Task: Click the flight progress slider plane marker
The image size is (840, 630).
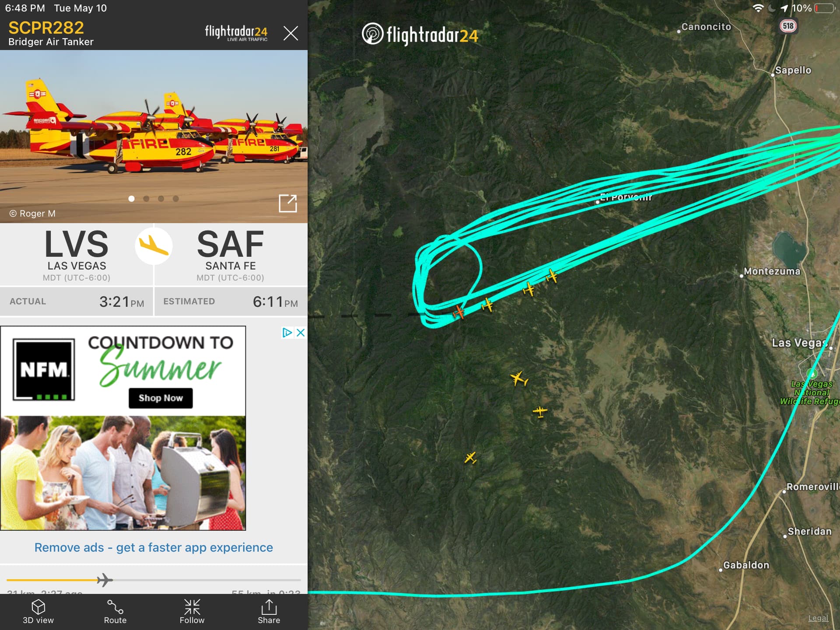Action: coord(105,580)
